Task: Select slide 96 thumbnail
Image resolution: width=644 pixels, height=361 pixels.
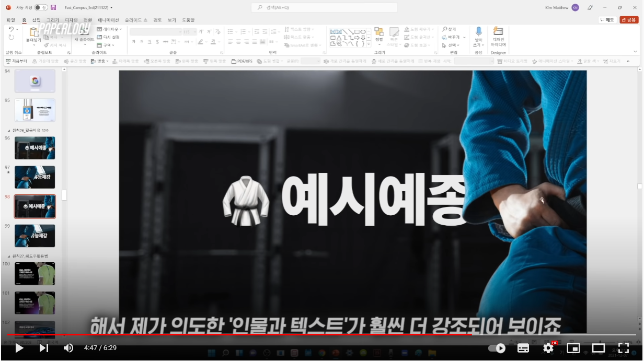Action: pyautogui.click(x=34, y=148)
